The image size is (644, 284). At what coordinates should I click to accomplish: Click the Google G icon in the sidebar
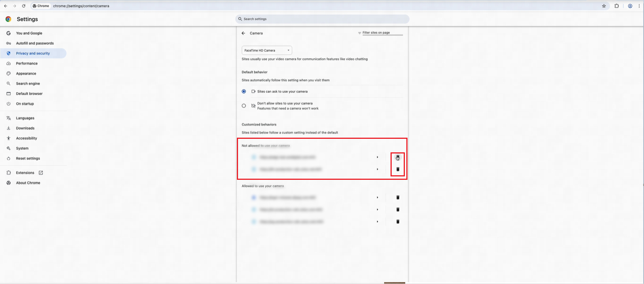[8, 33]
